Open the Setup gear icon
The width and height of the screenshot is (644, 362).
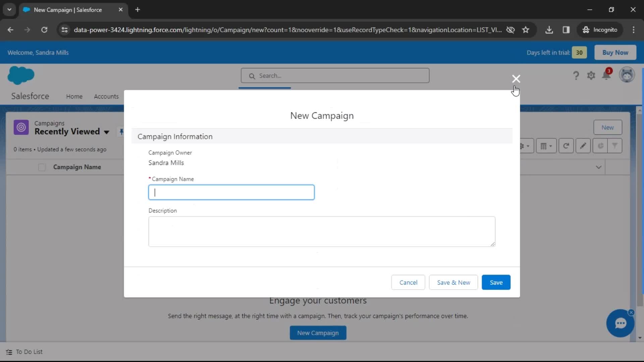click(x=591, y=75)
